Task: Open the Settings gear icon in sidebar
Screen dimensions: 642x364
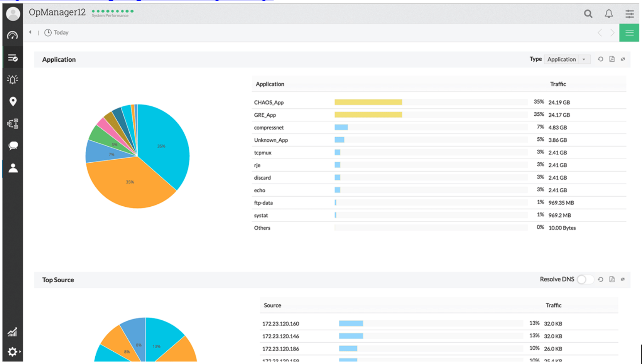Action: click(12, 351)
